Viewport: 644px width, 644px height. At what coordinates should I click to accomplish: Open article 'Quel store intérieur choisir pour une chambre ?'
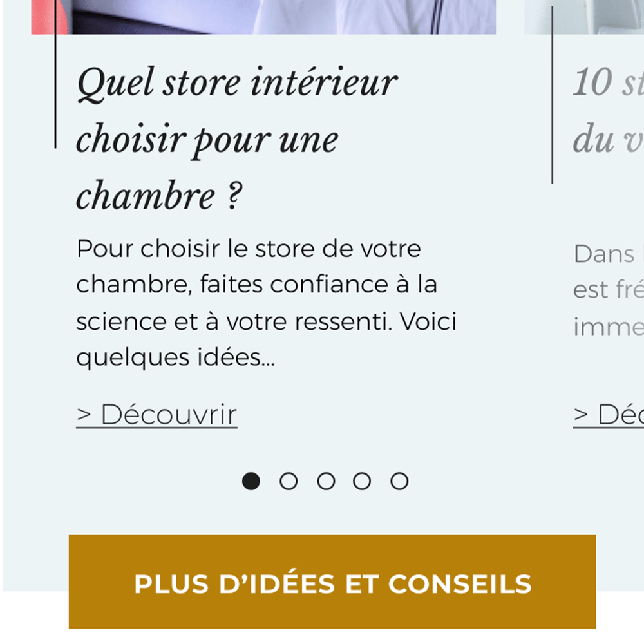237,139
